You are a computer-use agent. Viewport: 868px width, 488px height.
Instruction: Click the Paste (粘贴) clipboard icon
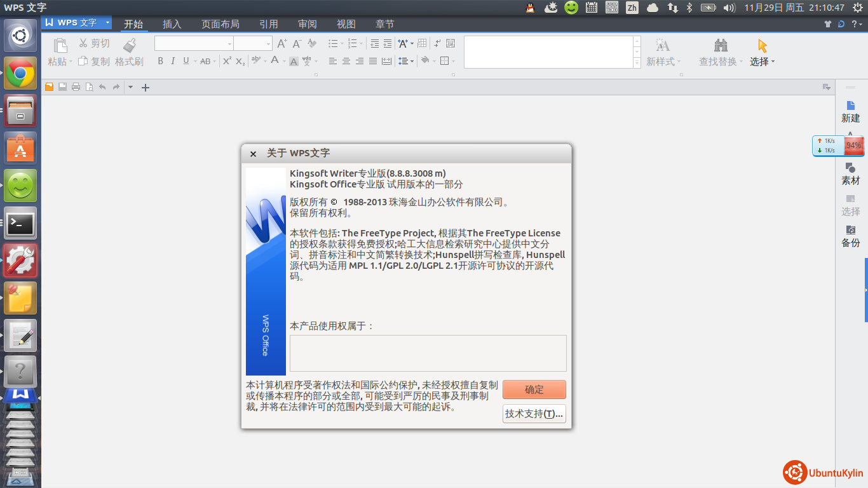(x=60, y=46)
